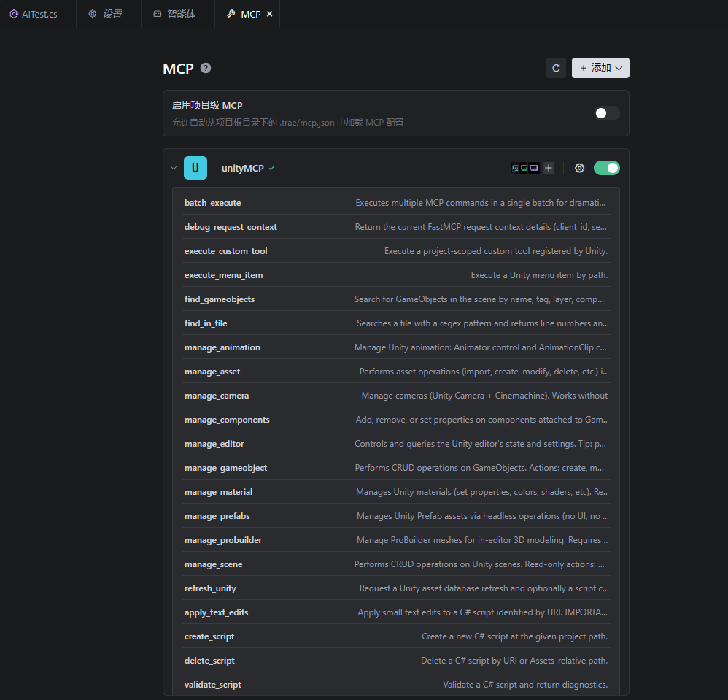Open the 添加 dropdown button
The image size is (728, 700).
600,69
